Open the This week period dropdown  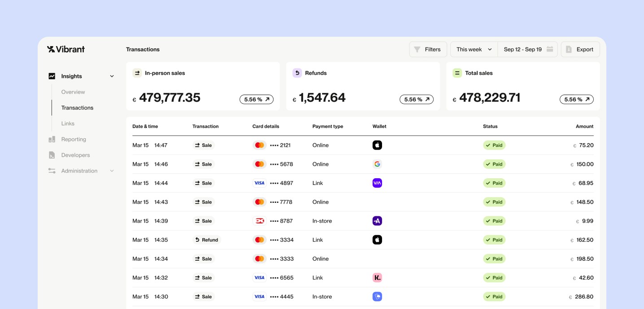pos(474,49)
